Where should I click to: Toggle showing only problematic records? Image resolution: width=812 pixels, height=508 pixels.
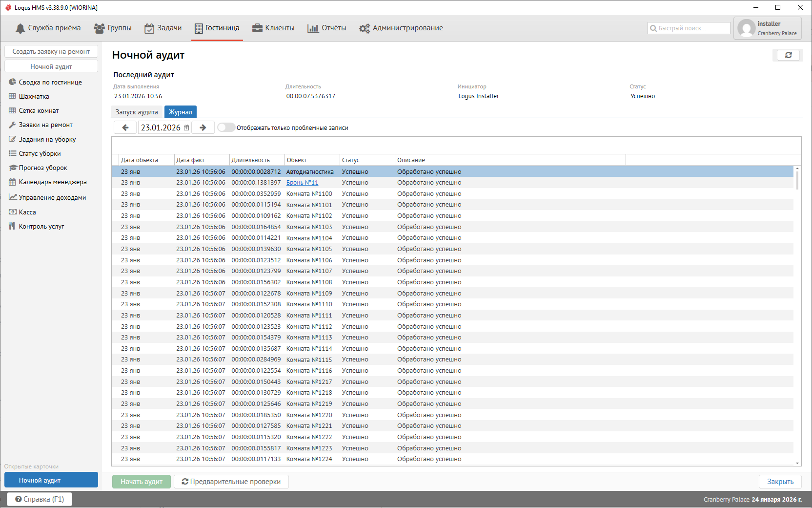pyautogui.click(x=226, y=127)
